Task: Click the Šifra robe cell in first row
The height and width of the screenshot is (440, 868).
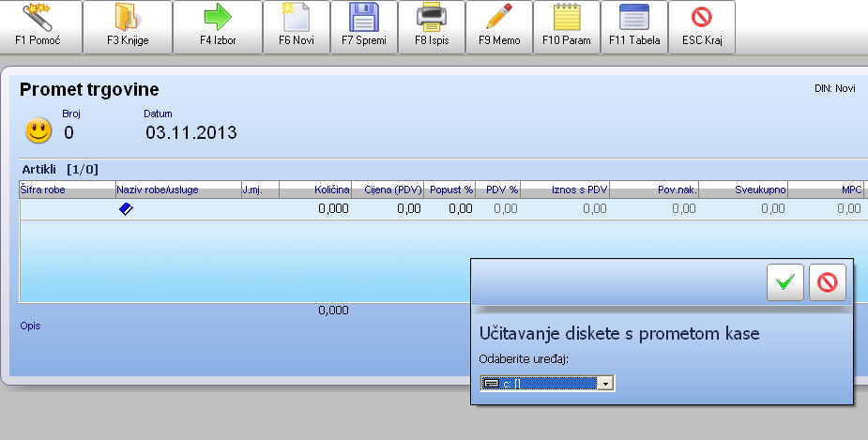Action: (x=68, y=208)
